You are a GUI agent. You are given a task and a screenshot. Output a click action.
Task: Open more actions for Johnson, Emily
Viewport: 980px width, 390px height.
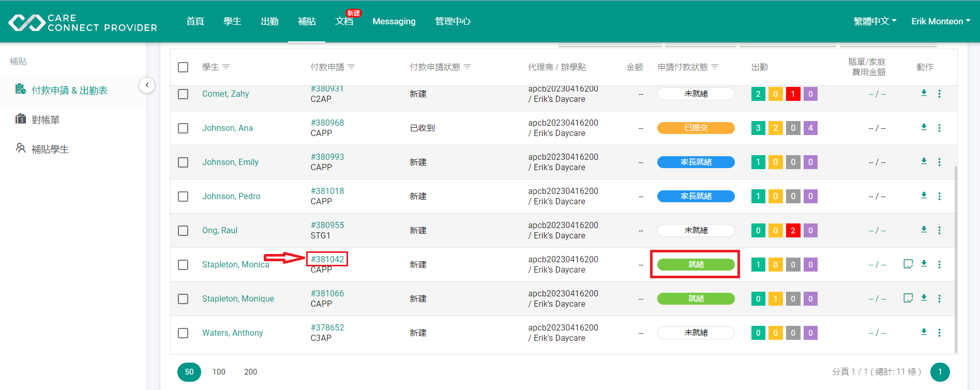click(939, 162)
